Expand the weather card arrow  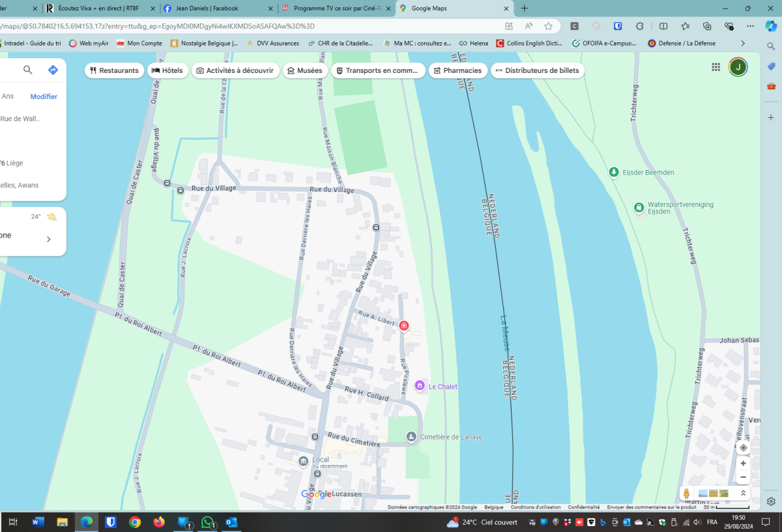click(48, 239)
